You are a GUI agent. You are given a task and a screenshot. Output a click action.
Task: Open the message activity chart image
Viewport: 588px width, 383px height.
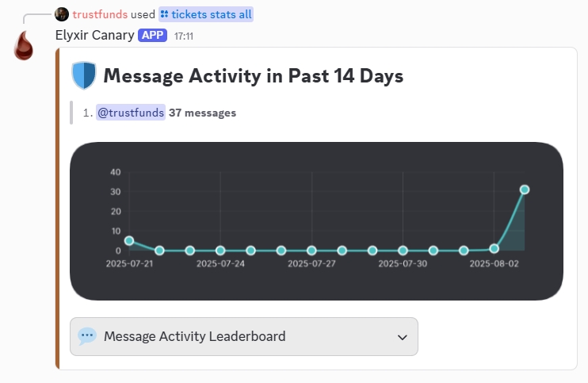coord(317,221)
